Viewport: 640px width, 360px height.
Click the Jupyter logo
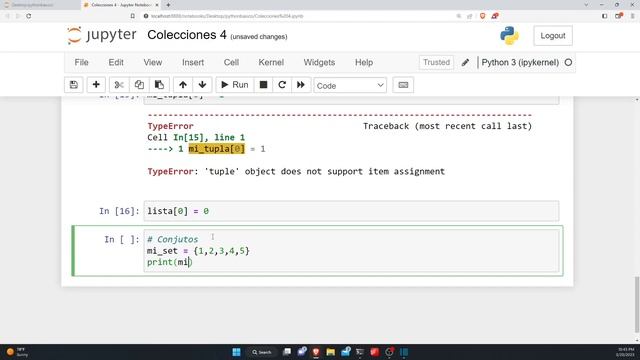(102, 35)
